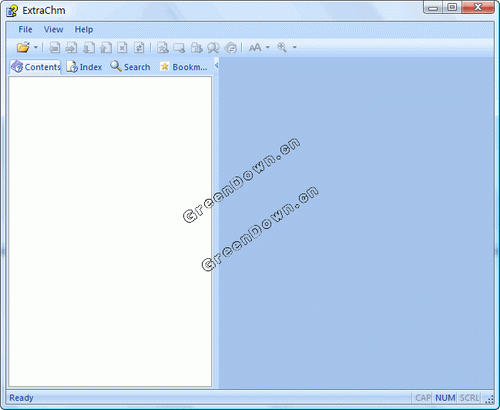Click the Open folder toolbar icon
Screen dimensions: 500x410
click(x=23, y=48)
